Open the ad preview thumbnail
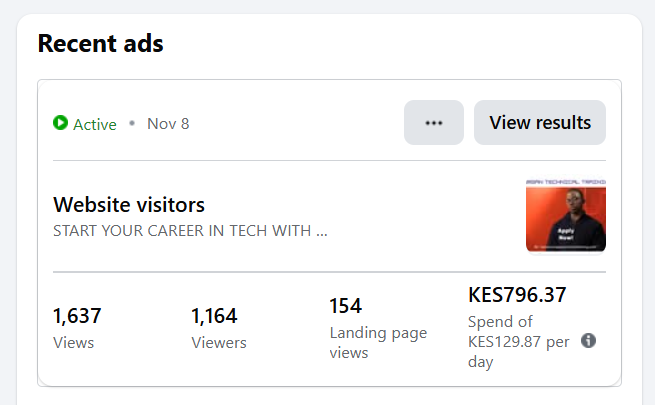655x405 pixels. [565, 215]
